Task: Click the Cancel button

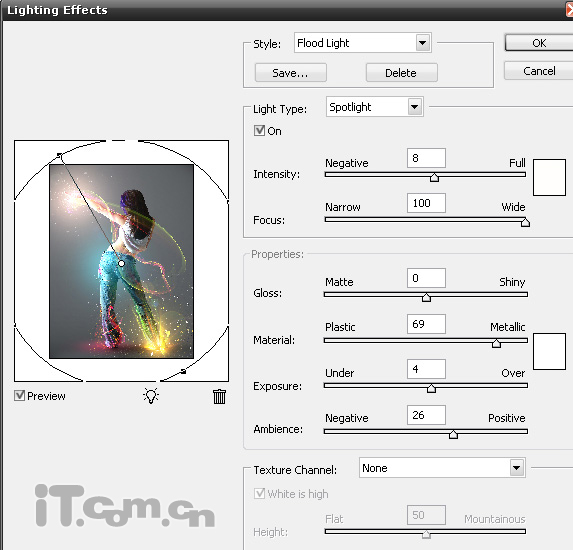Action: [x=539, y=71]
